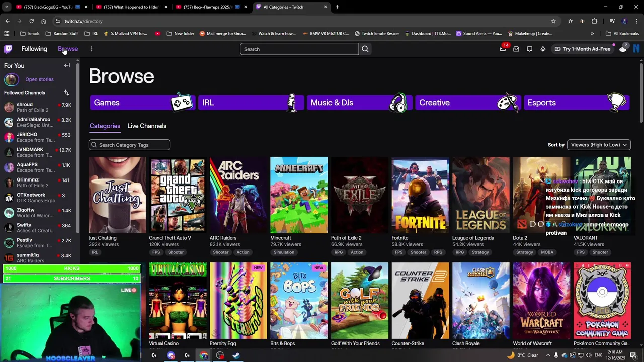
Task: Open the blue N profile avatar menu
Action: (x=636, y=49)
